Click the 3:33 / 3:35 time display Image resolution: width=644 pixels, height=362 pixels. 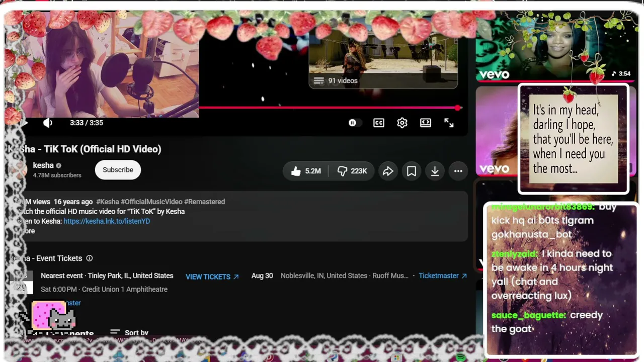point(87,123)
